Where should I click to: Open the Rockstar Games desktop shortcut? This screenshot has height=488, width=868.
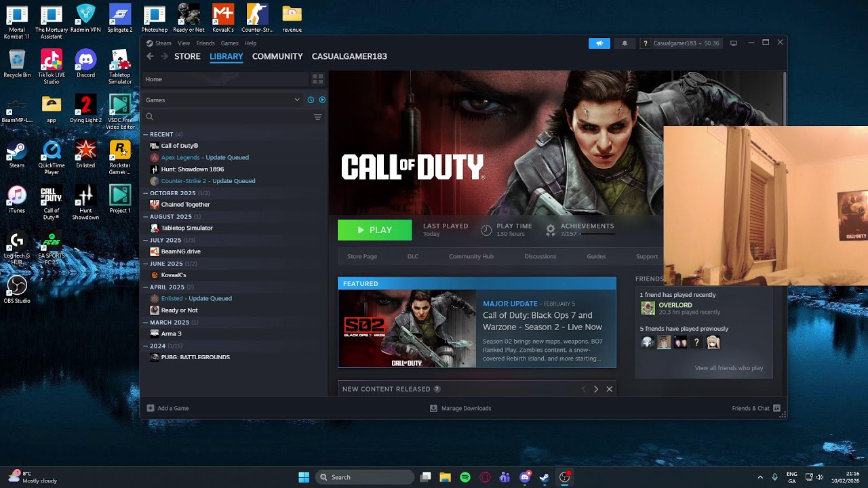(x=120, y=158)
